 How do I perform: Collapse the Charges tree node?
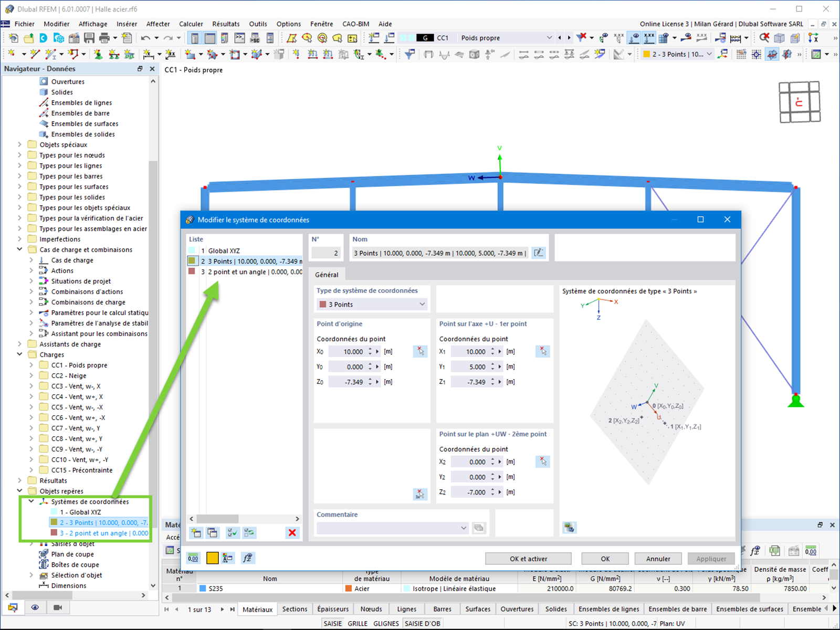19,355
